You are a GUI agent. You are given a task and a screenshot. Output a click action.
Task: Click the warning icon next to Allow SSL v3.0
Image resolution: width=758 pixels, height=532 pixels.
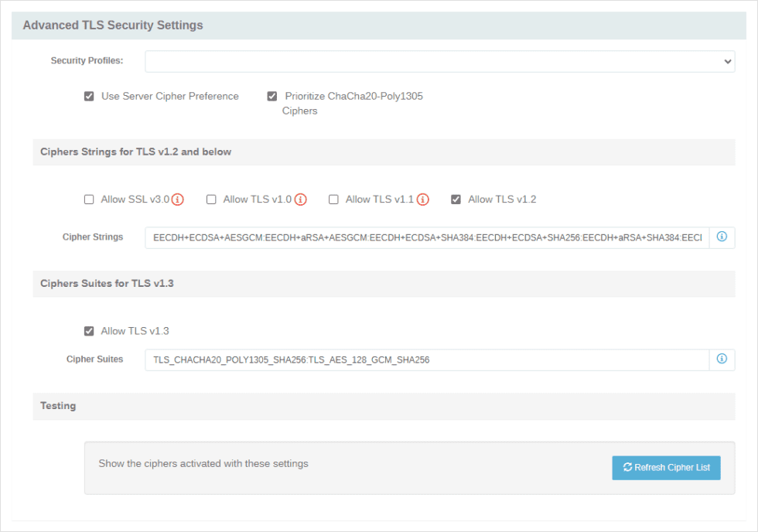pos(177,199)
